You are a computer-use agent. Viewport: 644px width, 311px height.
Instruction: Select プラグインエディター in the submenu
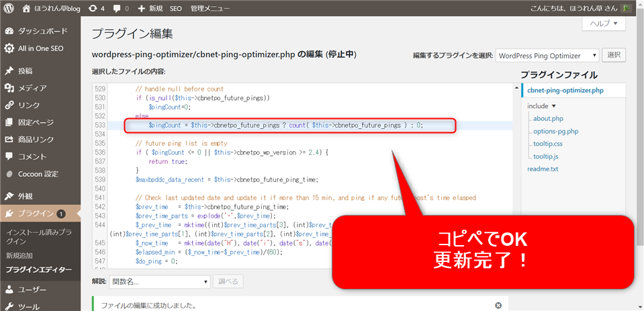(x=38, y=270)
